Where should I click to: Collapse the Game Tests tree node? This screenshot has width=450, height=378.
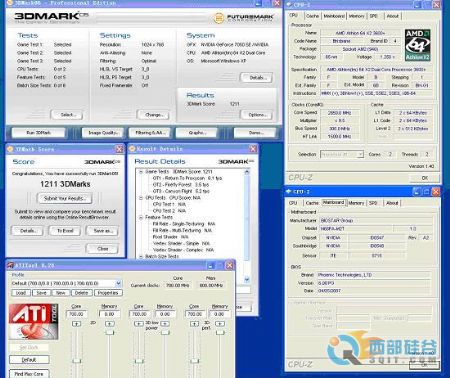pos(141,172)
